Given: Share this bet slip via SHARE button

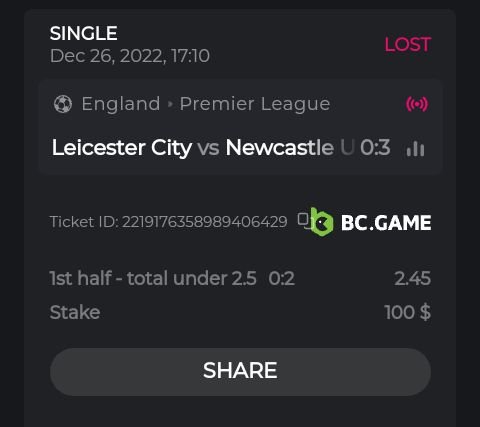Looking at the screenshot, I should pos(240,372).
